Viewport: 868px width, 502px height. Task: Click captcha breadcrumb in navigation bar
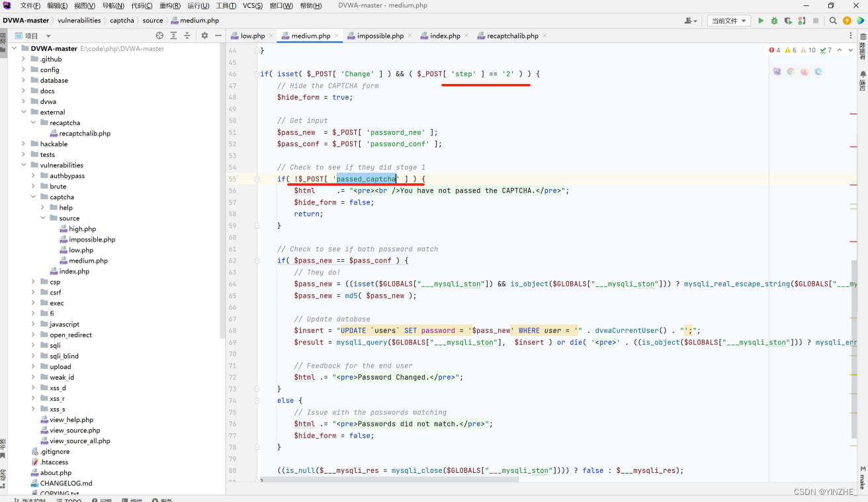click(x=122, y=21)
